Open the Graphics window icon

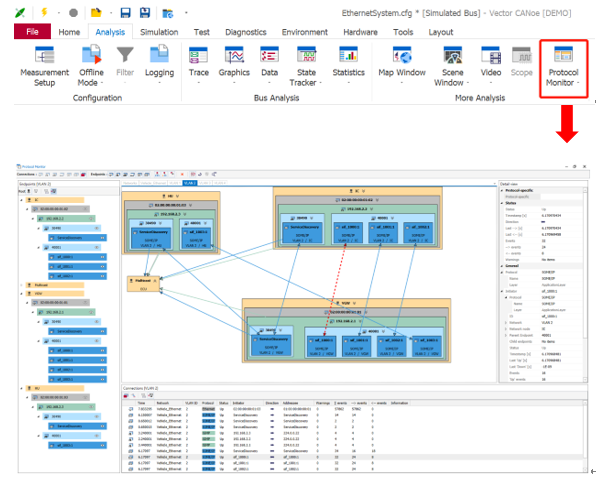(234, 55)
